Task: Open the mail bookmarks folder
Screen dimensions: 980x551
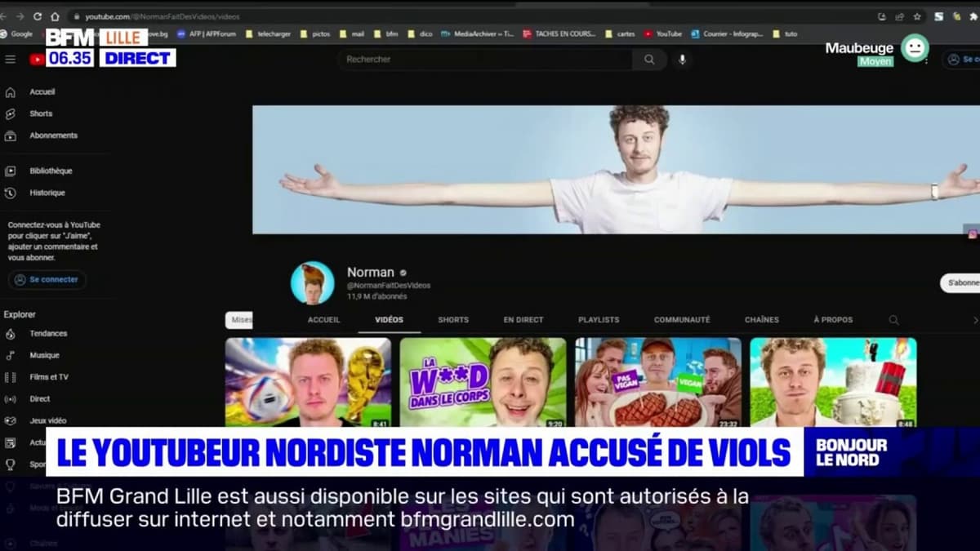Action: (352, 33)
